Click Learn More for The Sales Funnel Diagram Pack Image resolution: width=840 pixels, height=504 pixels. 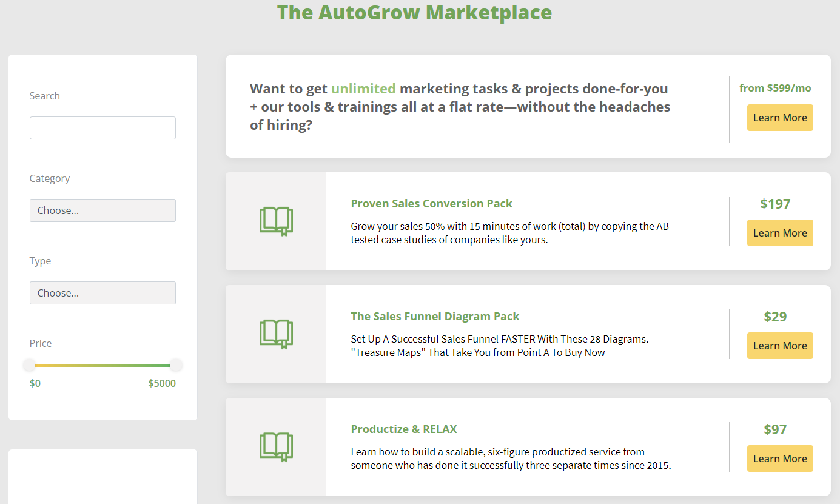[x=780, y=346]
